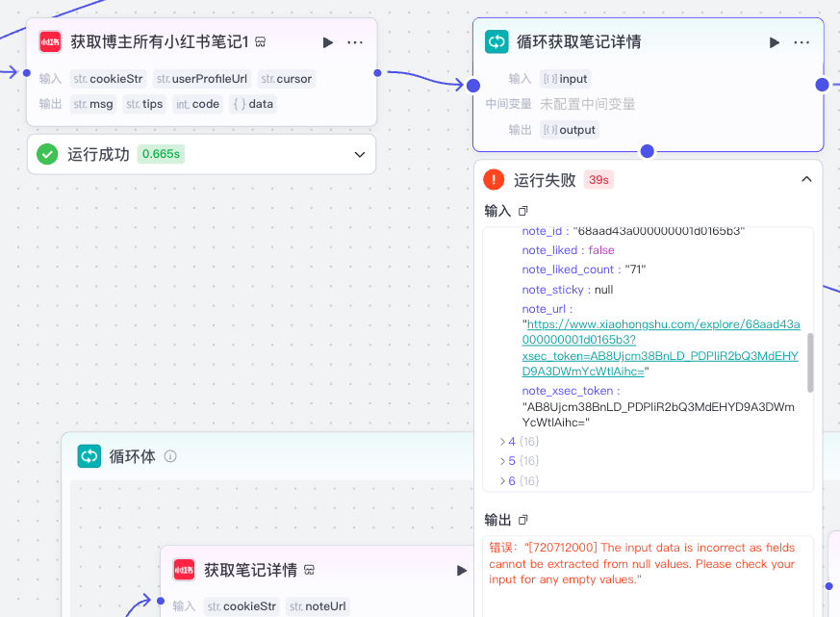Click the green loop icon of 循环获取笔记详情
The width and height of the screenshot is (840, 617).
click(496, 41)
